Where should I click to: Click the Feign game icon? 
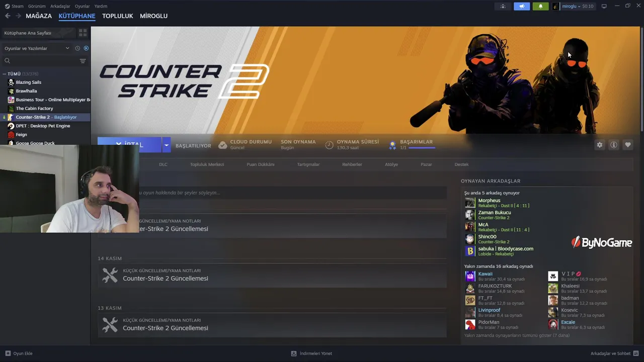pyautogui.click(x=11, y=135)
